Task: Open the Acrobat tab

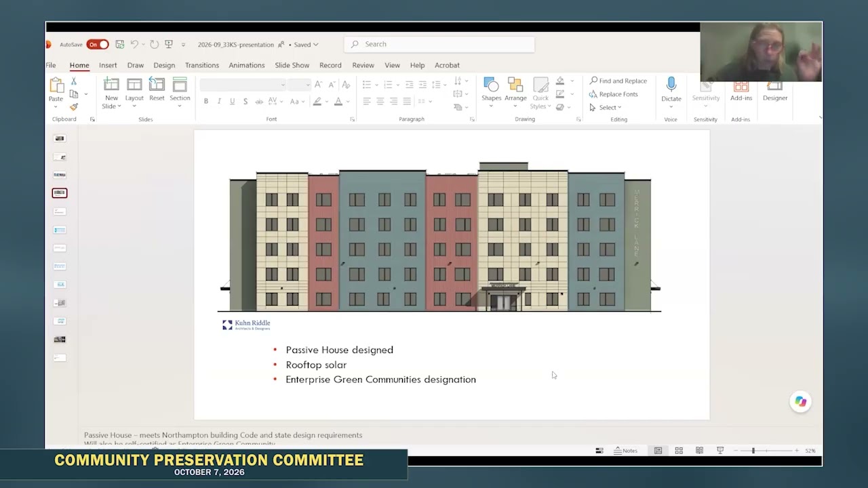Action: [x=447, y=65]
